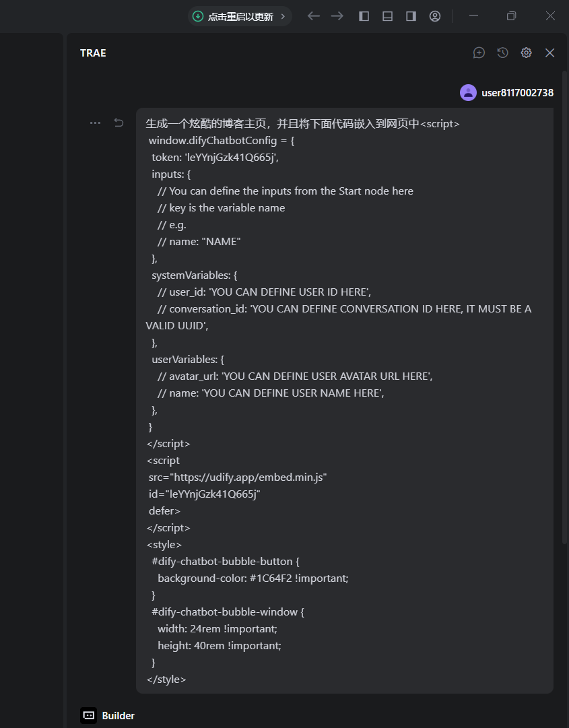The width and height of the screenshot is (569, 728).
Task: Toggle the right sidebar layout
Action: coord(411,16)
